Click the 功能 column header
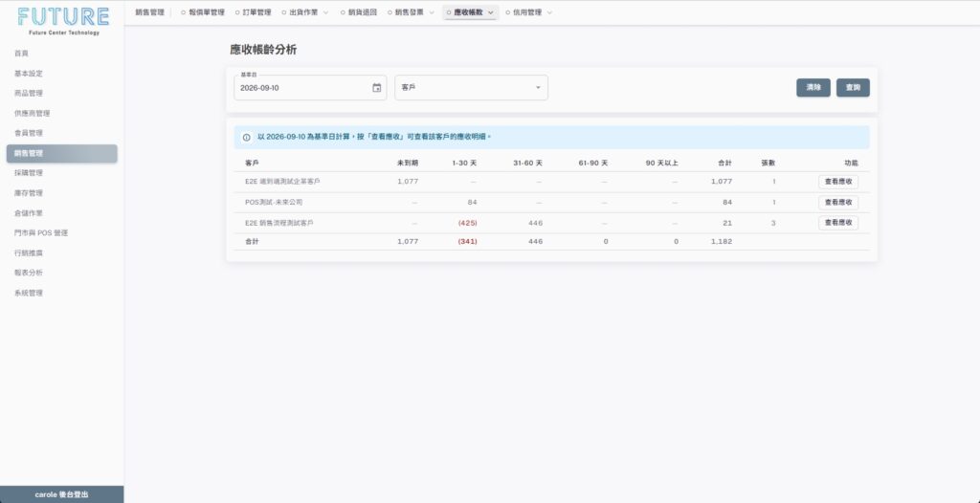This screenshot has height=503, width=980. pyautogui.click(x=851, y=164)
